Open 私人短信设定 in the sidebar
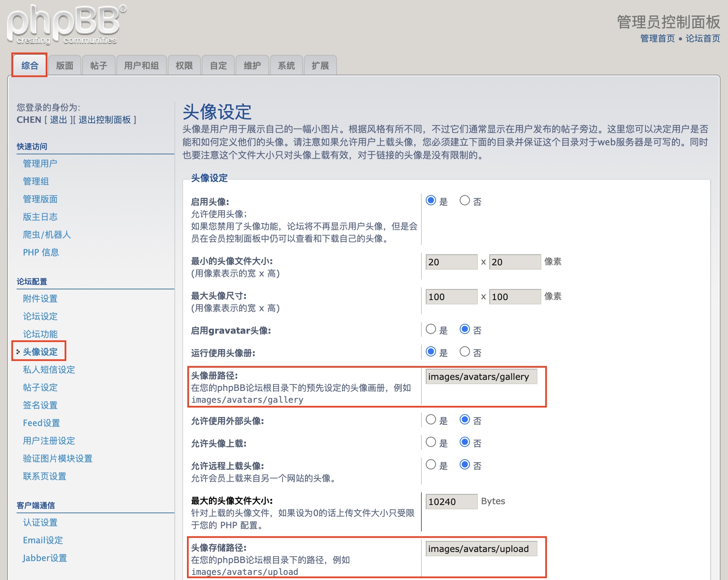 coord(49,370)
